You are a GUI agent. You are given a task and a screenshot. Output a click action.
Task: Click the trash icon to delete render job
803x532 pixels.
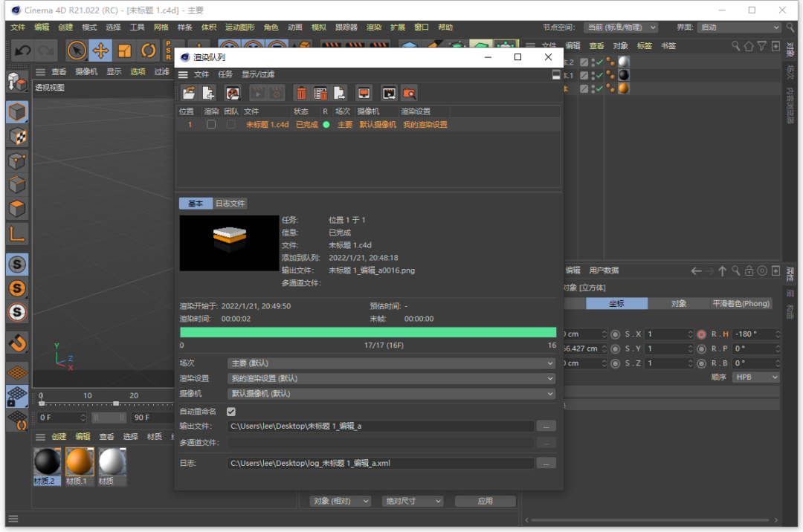301,93
